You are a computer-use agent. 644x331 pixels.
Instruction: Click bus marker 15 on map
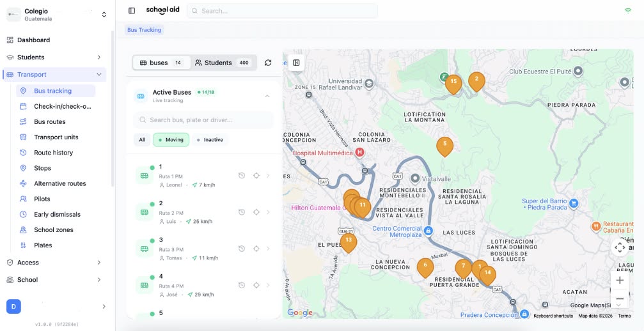[x=453, y=83]
